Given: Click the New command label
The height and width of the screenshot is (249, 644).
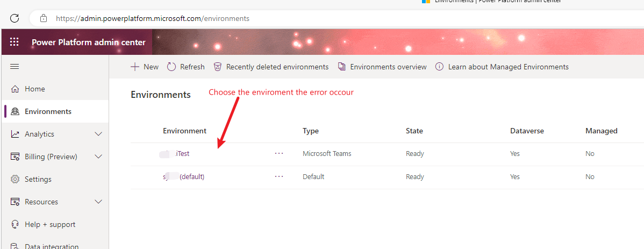Looking at the screenshot, I should coord(151,67).
